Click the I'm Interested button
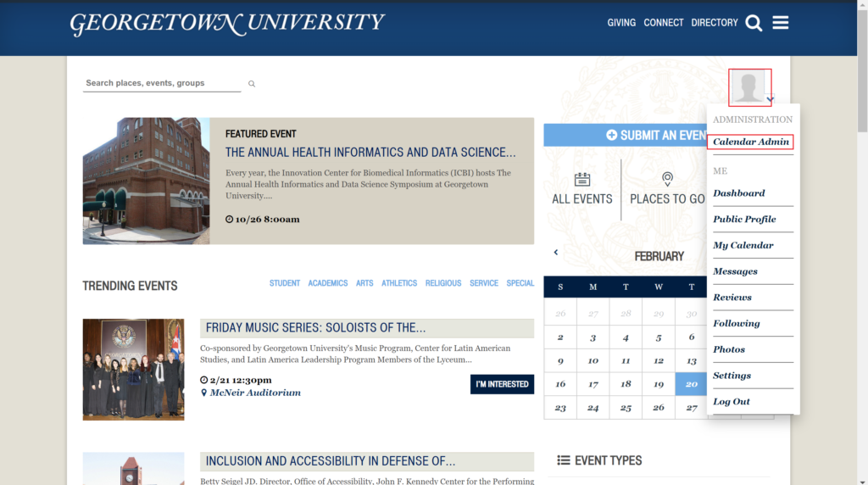The height and width of the screenshot is (485, 868). pyautogui.click(x=502, y=384)
